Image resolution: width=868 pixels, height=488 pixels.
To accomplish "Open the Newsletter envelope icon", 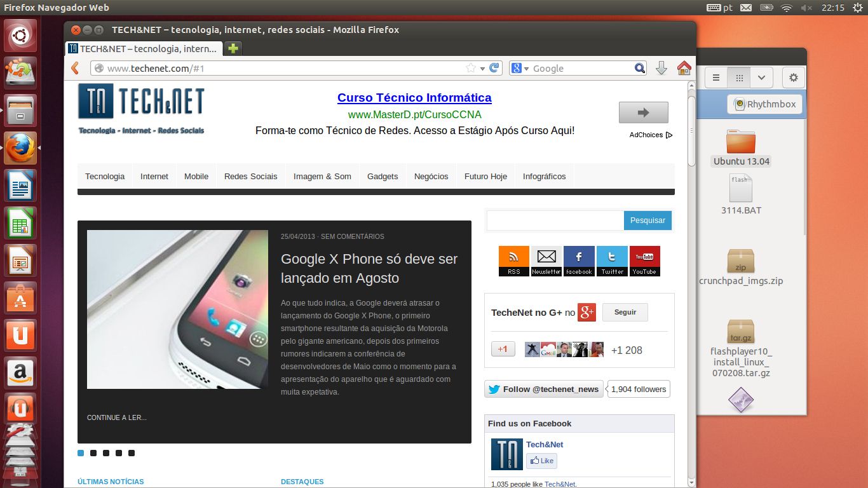I will coord(546,261).
